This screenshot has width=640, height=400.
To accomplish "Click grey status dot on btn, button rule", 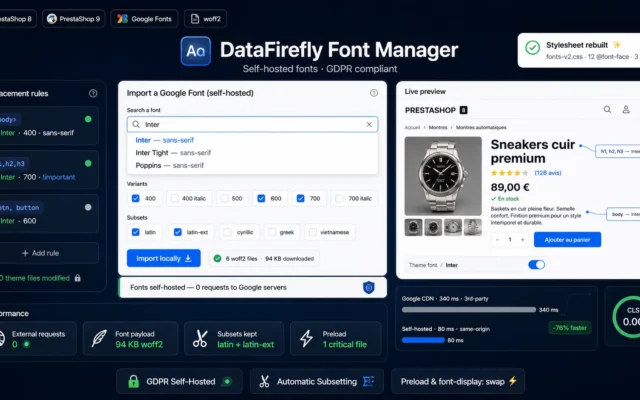I will click(88, 207).
